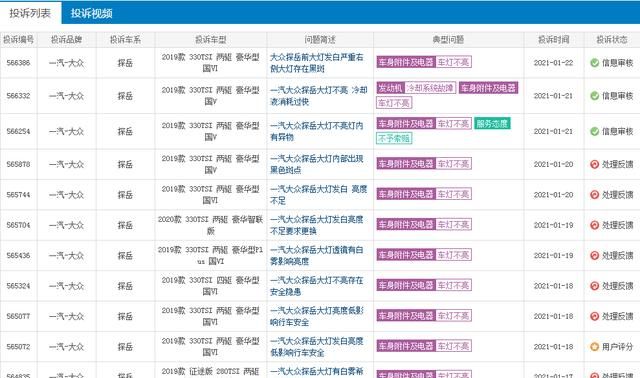Click 投诉时间 column header
The height and width of the screenshot is (378, 640).
553,40
